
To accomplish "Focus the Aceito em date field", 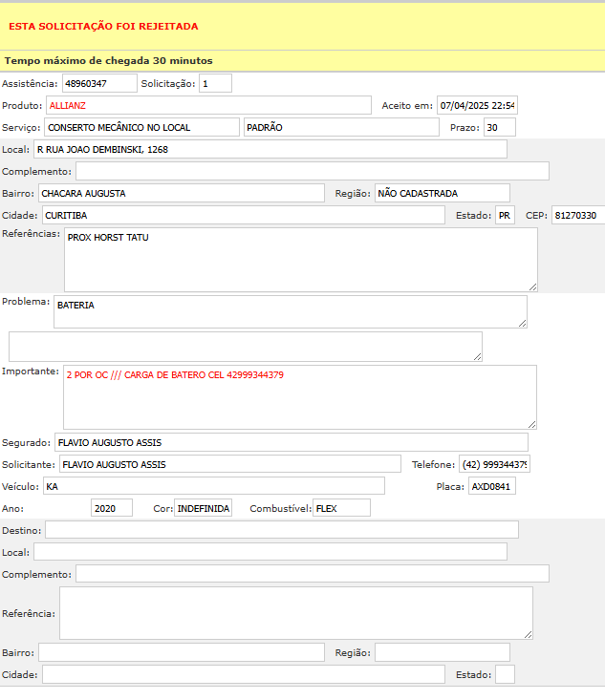I will coord(476,105).
